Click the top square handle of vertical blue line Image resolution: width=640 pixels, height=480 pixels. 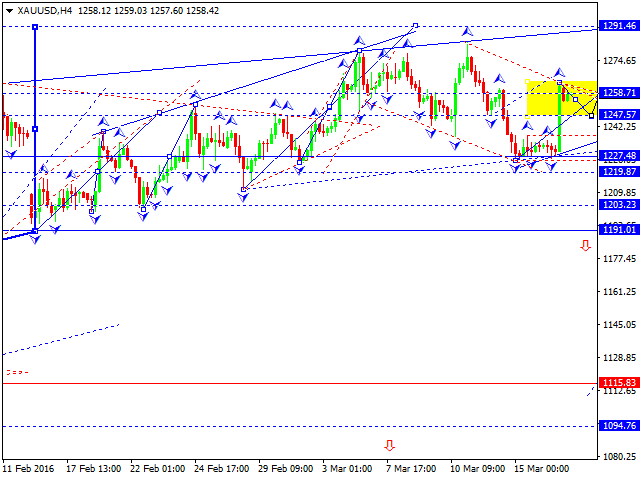(x=35, y=26)
